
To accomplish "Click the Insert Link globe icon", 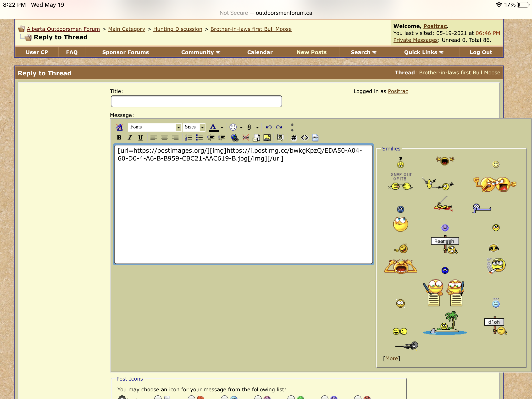I will [x=234, y=138].
